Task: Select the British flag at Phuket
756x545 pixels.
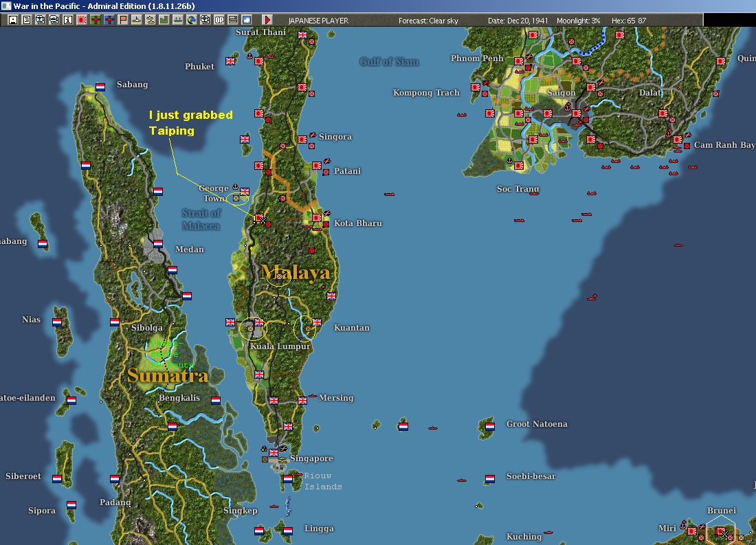Action: coord(230,61)
